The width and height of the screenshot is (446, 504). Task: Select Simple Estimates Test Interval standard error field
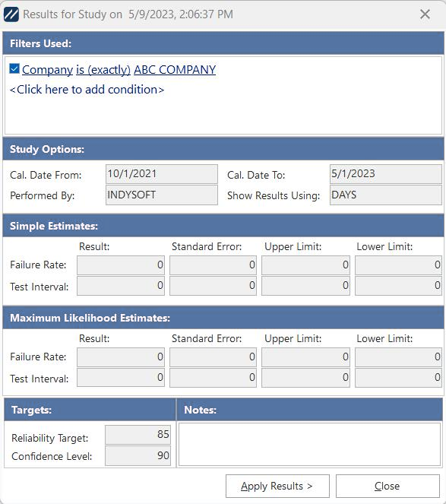pyautogui.click(x=213, y=285)
